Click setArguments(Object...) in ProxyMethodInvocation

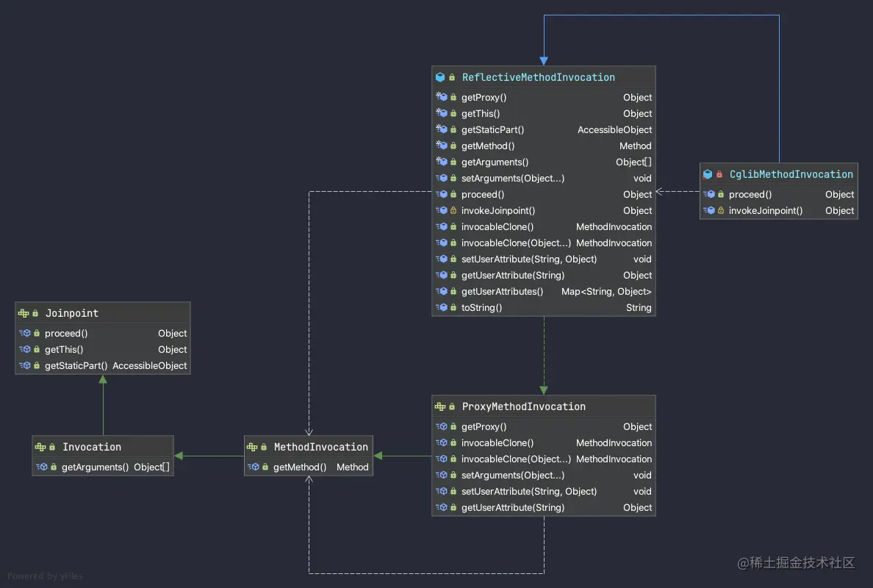tap(513, 475)
